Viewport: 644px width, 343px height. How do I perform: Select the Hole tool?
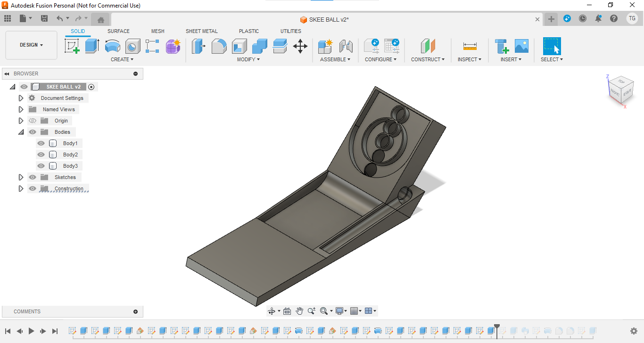point(132,46)
